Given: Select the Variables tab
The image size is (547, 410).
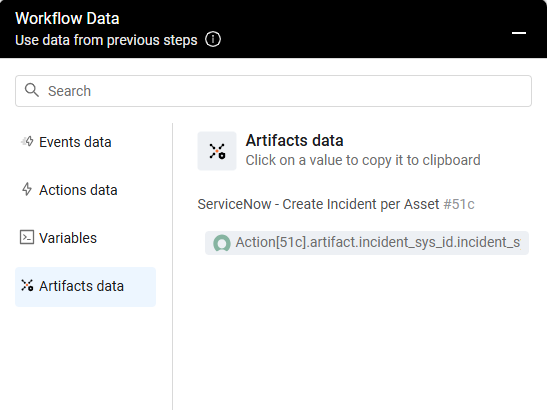Looking at the screenshot, I should click(85, 238).
